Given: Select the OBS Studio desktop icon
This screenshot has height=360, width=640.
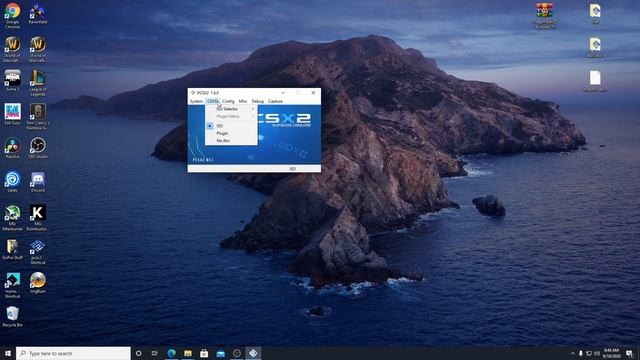Looking at the screenshot, I should coord(38,148).
